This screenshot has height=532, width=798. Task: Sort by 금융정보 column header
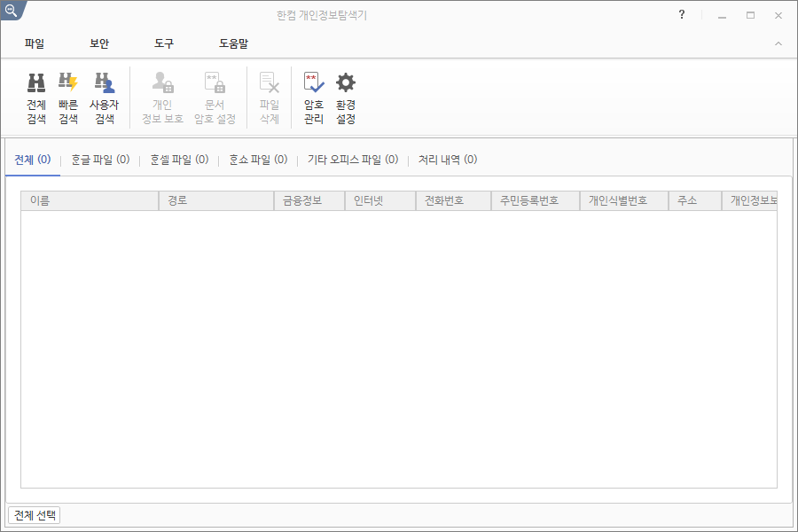(309, 201)
